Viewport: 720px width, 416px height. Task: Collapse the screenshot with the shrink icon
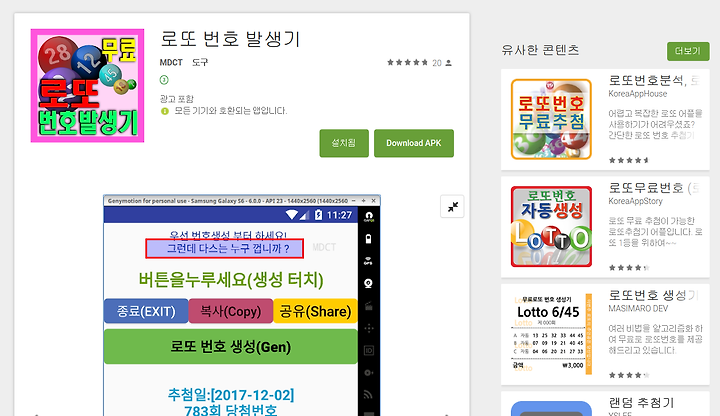tap(452, 207)
